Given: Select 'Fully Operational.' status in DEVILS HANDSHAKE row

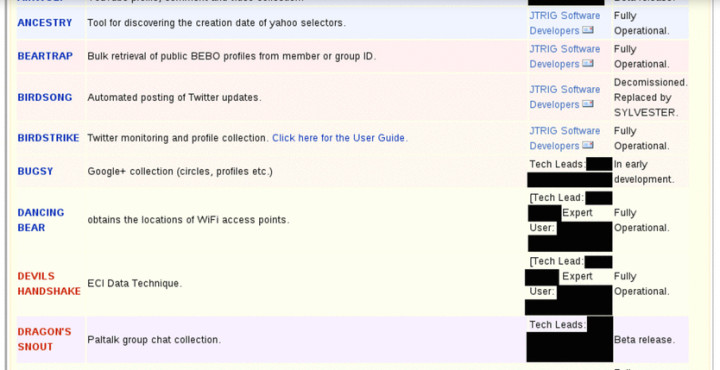Looking at the screenshot, I should [641, 284].
